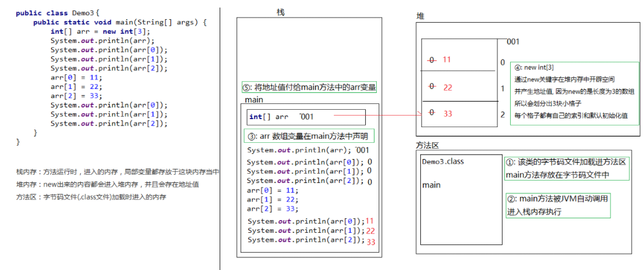
Task: Click "main" label above the stack frame
Action: (254, 100)
